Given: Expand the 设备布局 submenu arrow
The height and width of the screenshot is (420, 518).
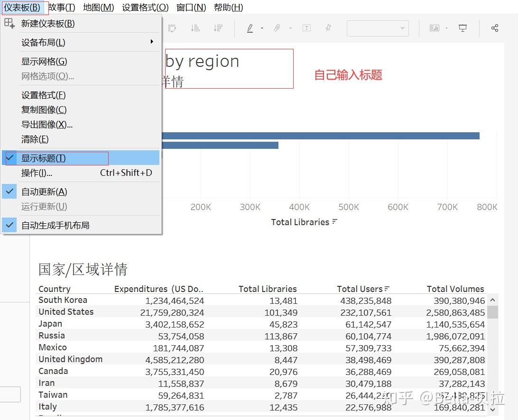Looking at the screenshot, I should pyautogui.click(x=152, y=42).
